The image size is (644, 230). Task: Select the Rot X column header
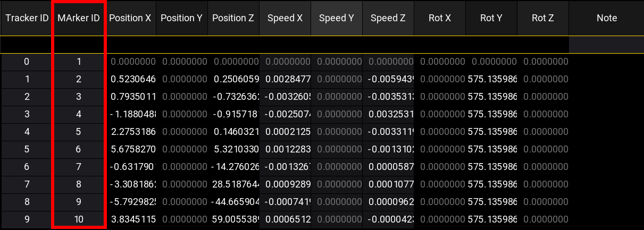tap(439, 18)
